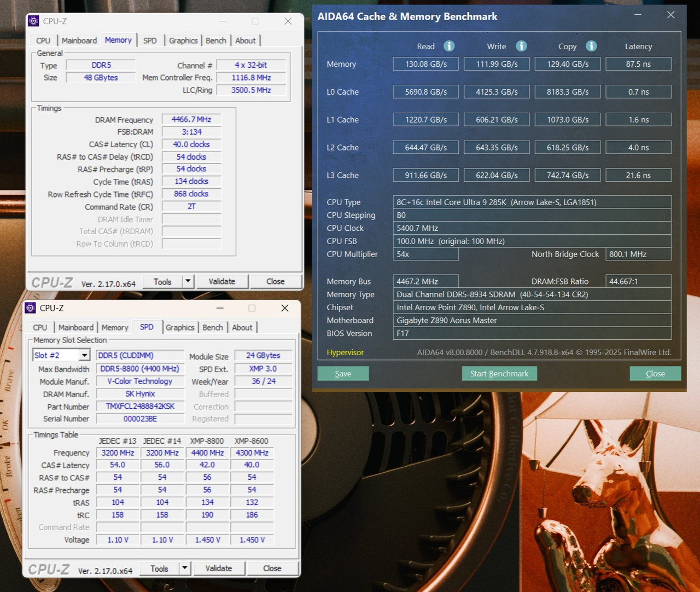Click Start Benchmark button in AIDA64
This screenshot has height=592, width=700.
pyautogui.click(x=499, y=373)
